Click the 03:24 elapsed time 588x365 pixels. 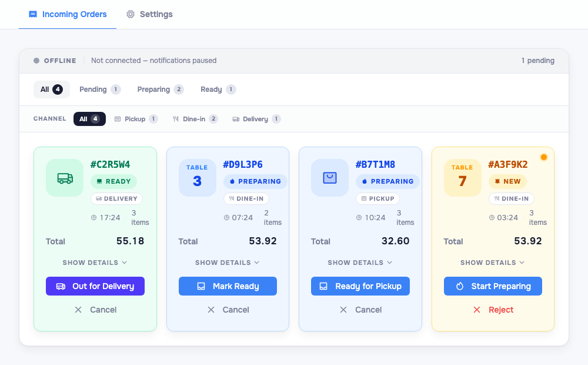507,218
